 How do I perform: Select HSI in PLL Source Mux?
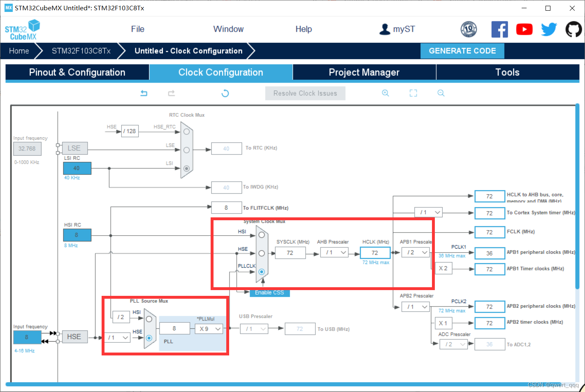(x=149, y=319)
